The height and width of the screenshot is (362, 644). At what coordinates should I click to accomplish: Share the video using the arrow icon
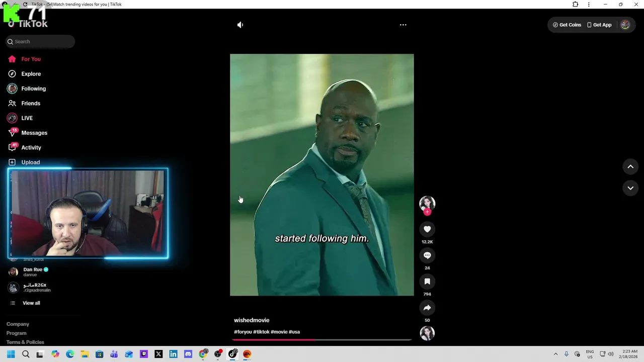coord(427,308)
